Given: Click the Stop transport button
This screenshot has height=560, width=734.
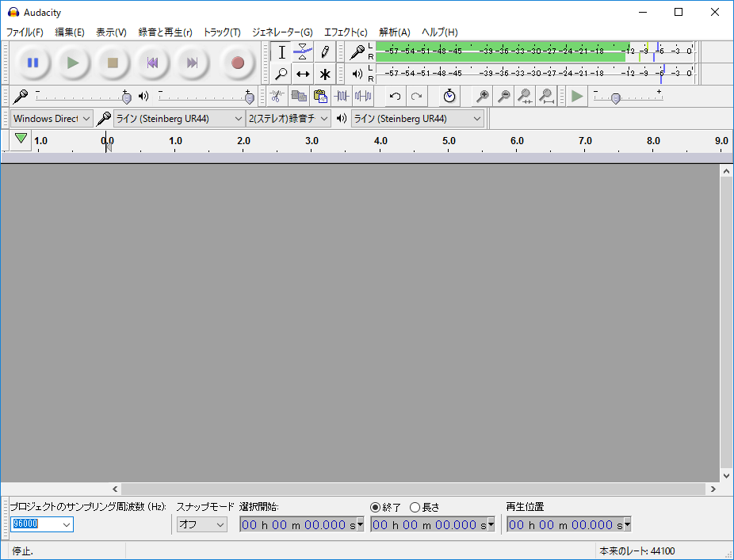Looking at the screenshot, I should tap(113, 63).
